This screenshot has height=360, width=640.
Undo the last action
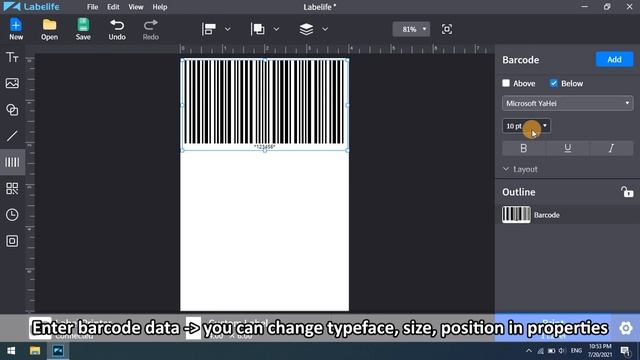(117, 29)
